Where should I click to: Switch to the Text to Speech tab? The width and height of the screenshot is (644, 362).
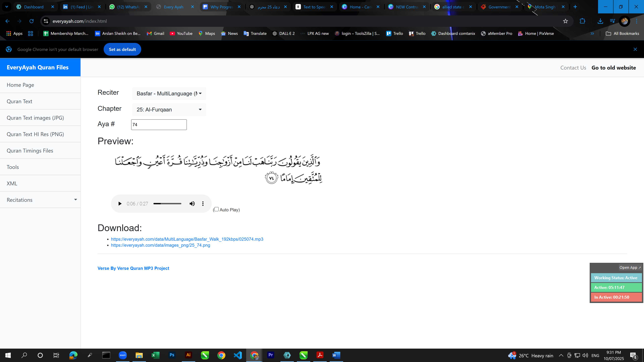click(x=314, y=7)
